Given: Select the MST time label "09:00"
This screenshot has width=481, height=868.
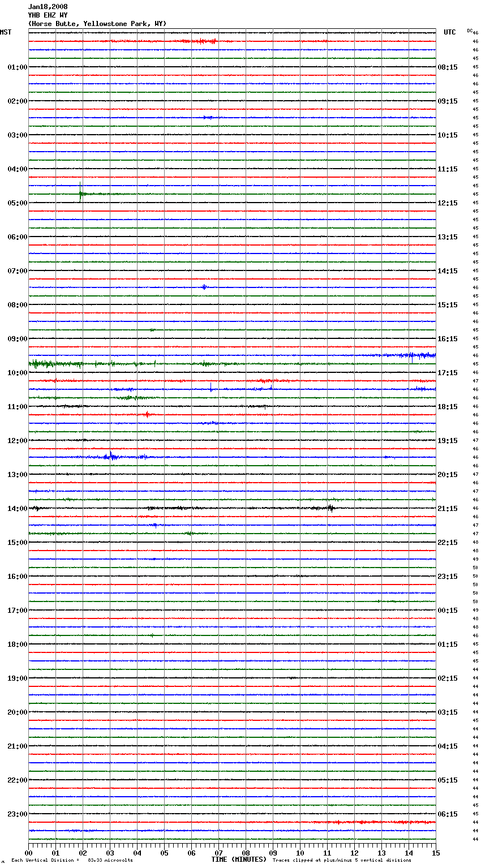Looking at the screenshot, I should tap(18, 339).
